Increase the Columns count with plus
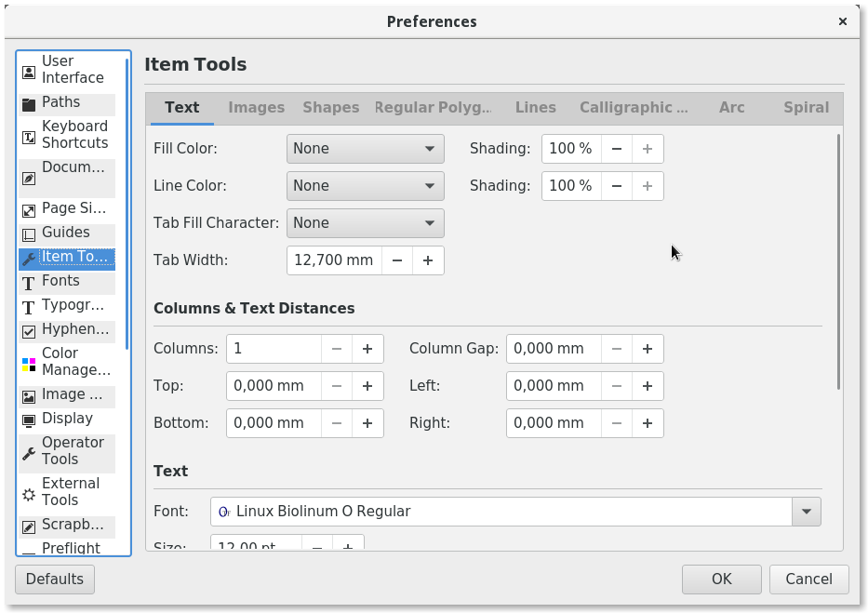This screenshot has width=868, height=613. point(367,349)
